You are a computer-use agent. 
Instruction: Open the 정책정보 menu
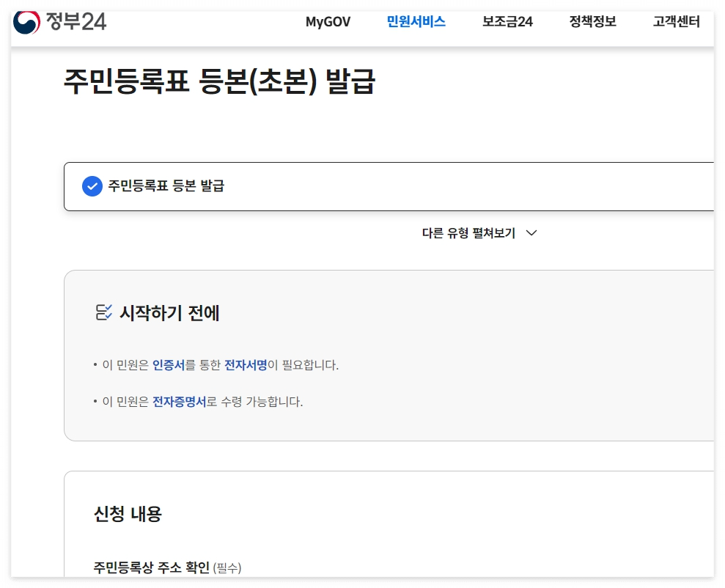tap(592, 22)
